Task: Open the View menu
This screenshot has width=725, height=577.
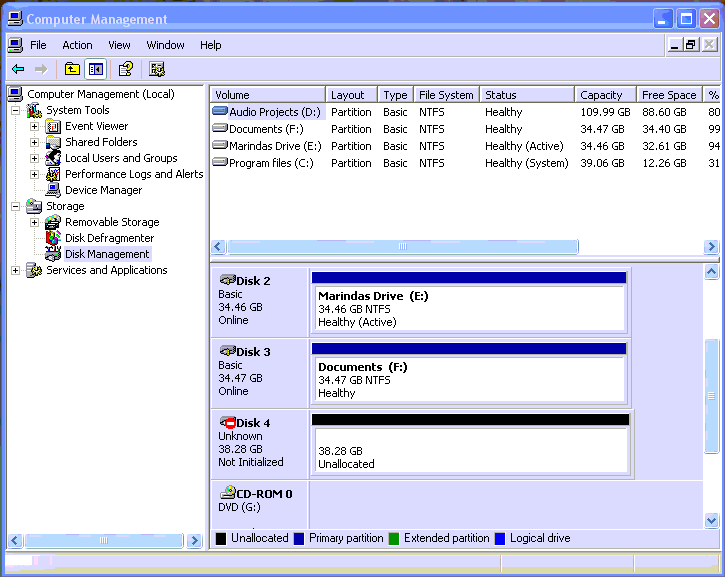Action: click(x=119, y=45)
